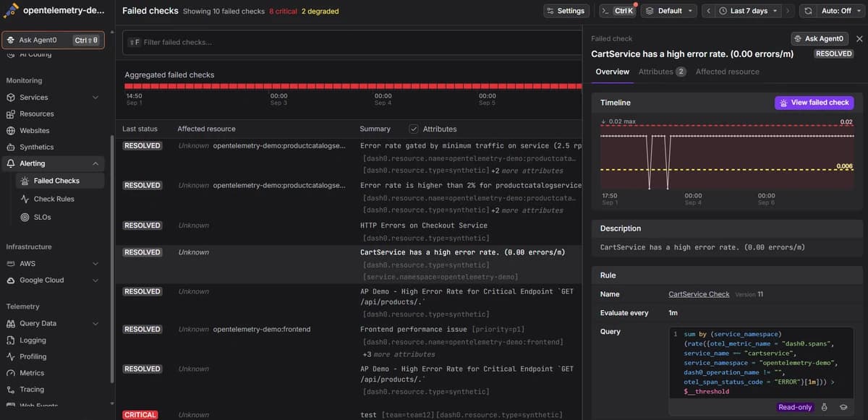Collapse the Alerting section chevron

(x=95, y=164)
